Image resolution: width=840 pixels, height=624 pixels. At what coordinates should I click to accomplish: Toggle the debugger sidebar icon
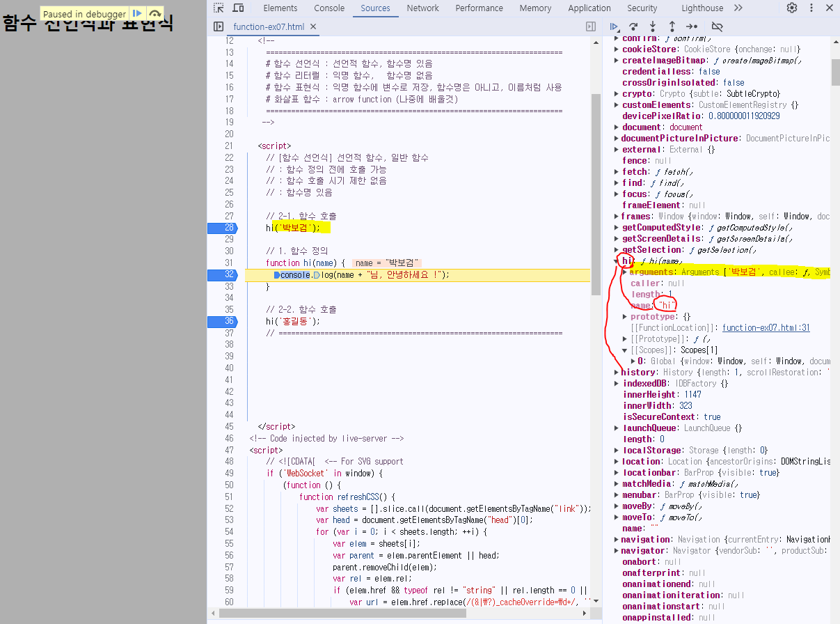[x=591, y=26]
